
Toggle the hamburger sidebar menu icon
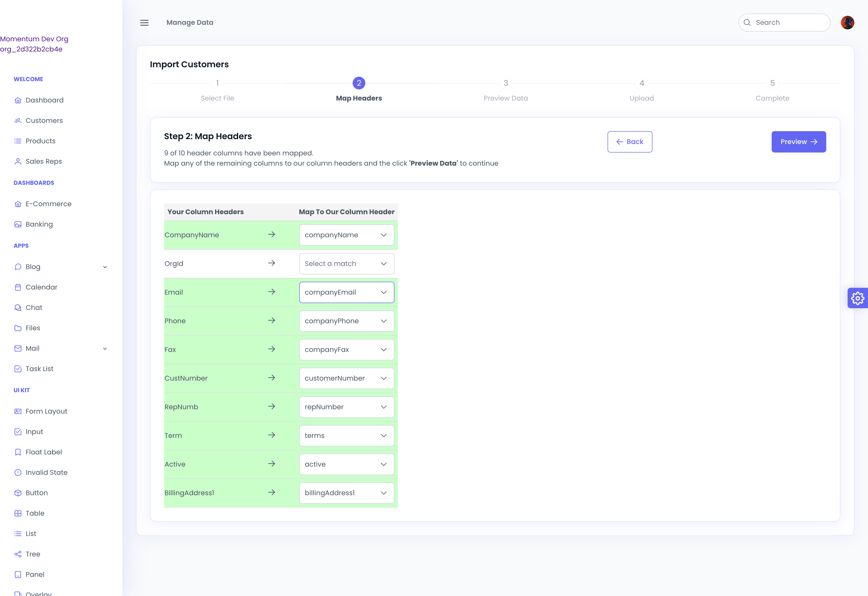click(144, 22)
